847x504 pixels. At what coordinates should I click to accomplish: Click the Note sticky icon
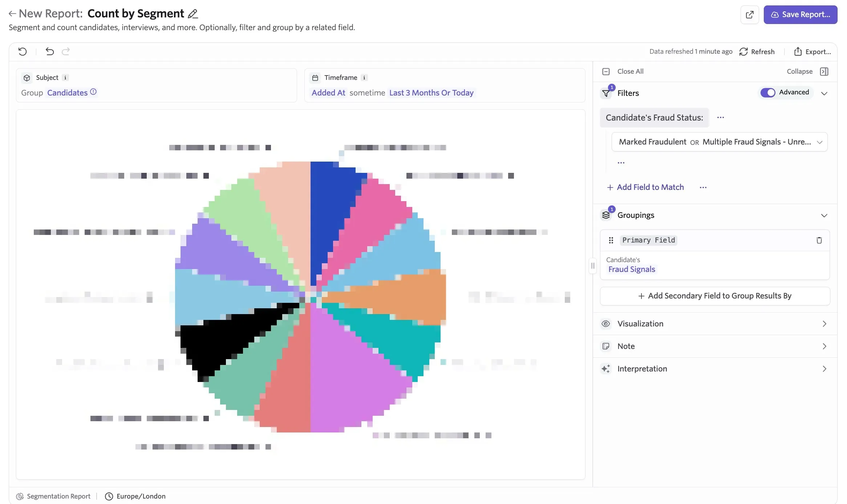tap(606, 346)
